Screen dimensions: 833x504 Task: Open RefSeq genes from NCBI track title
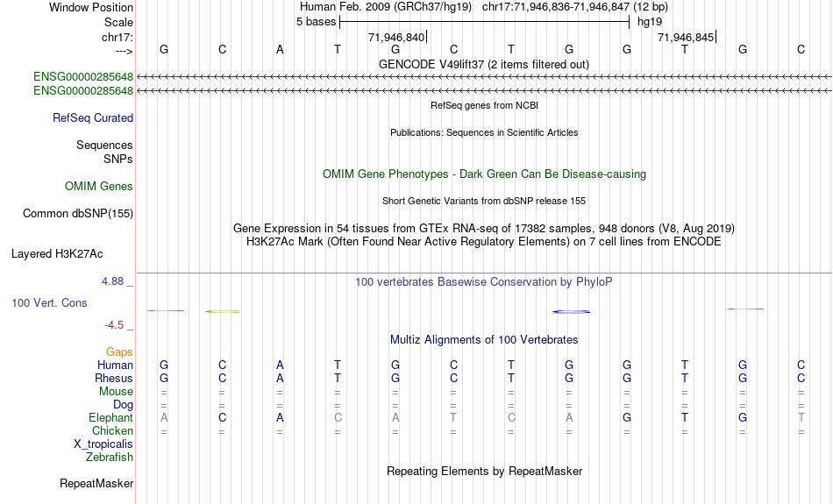pyautogui.click(x=485, y=105)
